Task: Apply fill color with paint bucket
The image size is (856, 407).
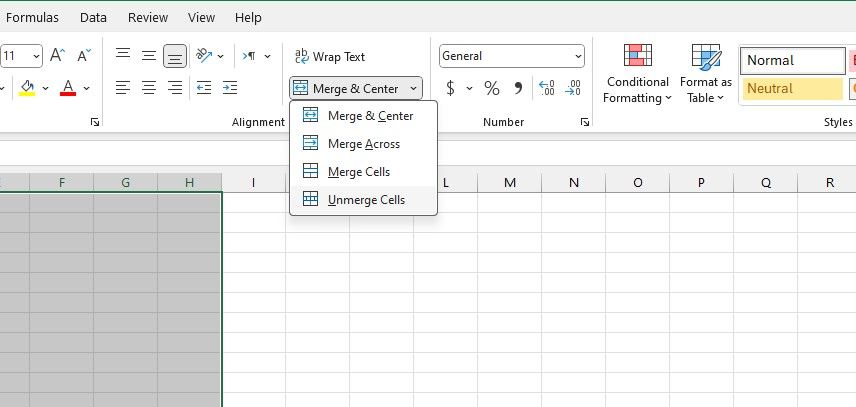Action: 27,87
